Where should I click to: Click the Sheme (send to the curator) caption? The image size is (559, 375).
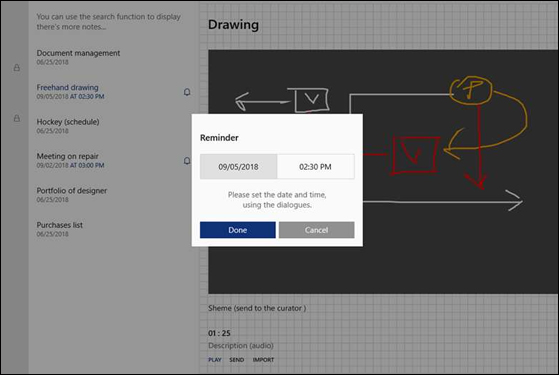(257, 308)
